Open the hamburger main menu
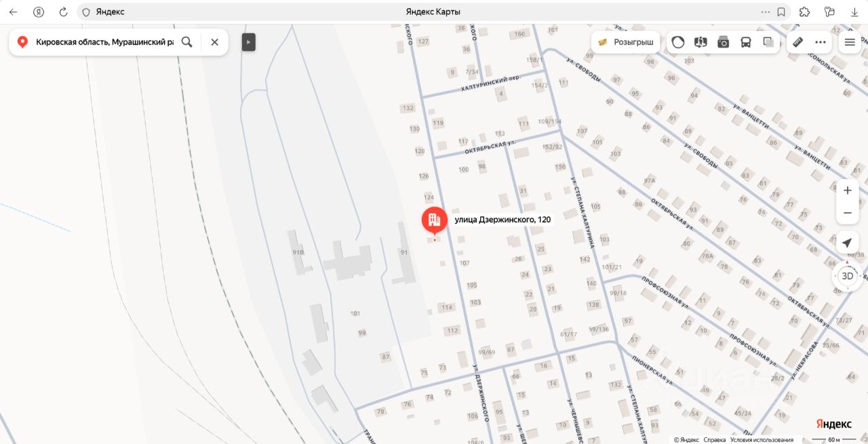Screen dimensions: 868x444 click(850, 42)
